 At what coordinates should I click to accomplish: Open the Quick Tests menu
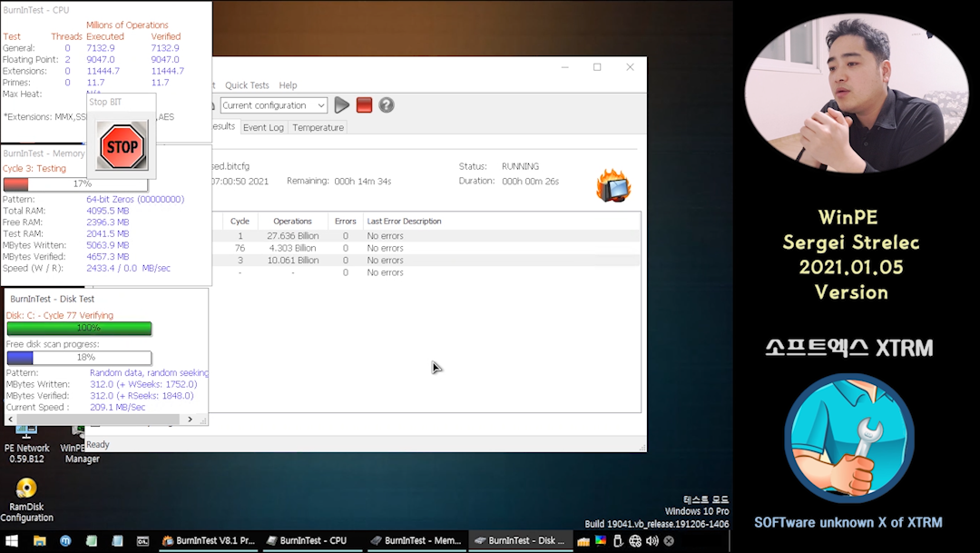click(247, 85)
